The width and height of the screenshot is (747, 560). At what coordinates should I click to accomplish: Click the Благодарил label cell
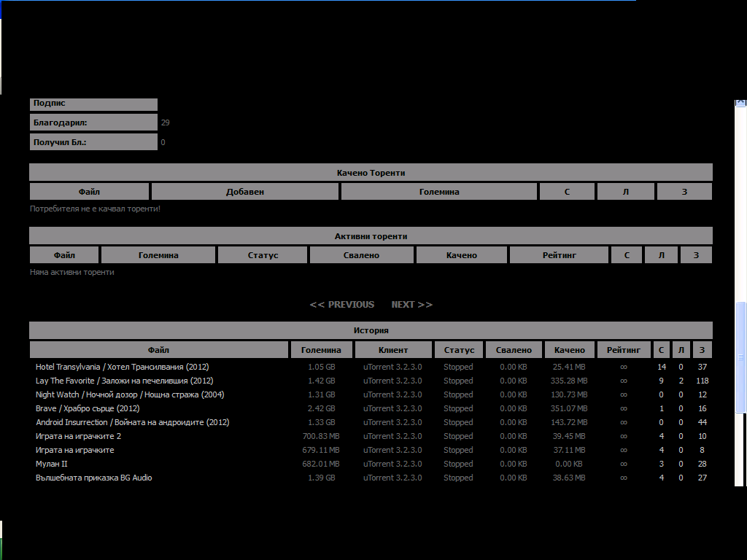tap(93, 122)
